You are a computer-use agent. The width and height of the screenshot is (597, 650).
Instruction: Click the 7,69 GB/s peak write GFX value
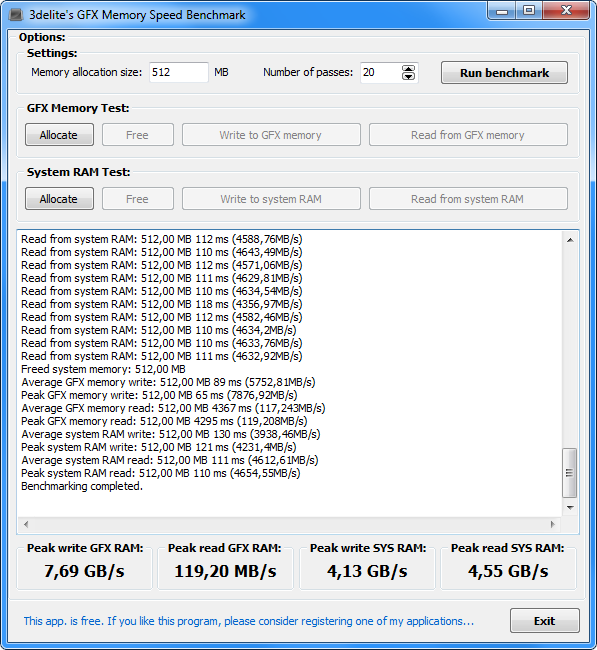[84, 572]
